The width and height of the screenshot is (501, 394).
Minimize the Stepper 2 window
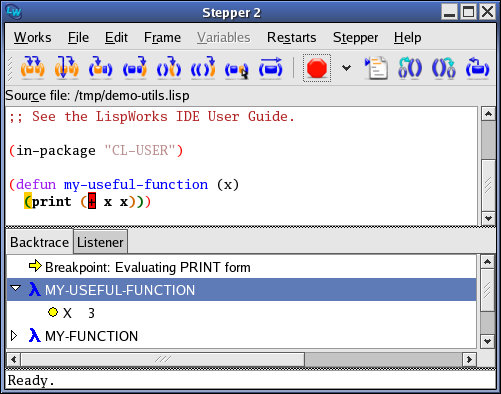(x=449, y=12)
